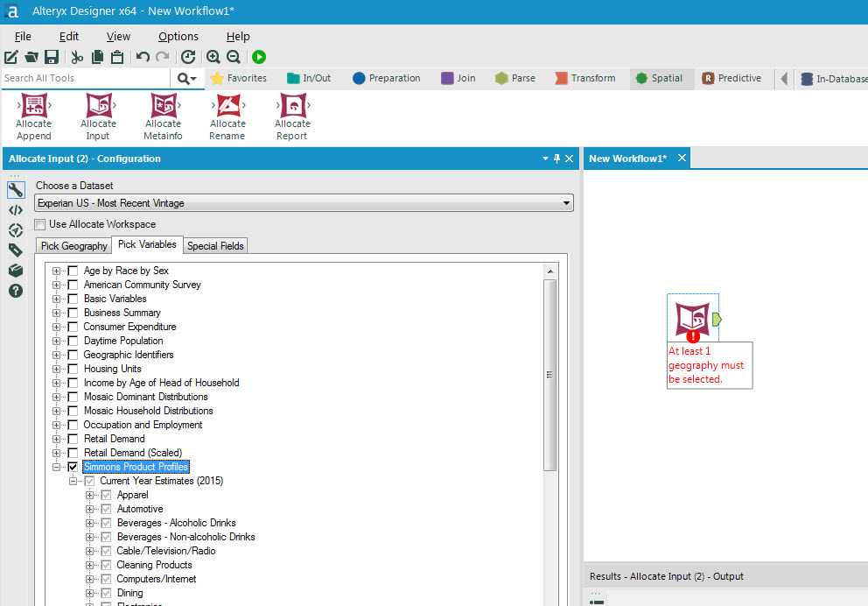The image size is (868, 606).
Task: Select the Allocate Input tool on the canvas
Action: point(692,319)
